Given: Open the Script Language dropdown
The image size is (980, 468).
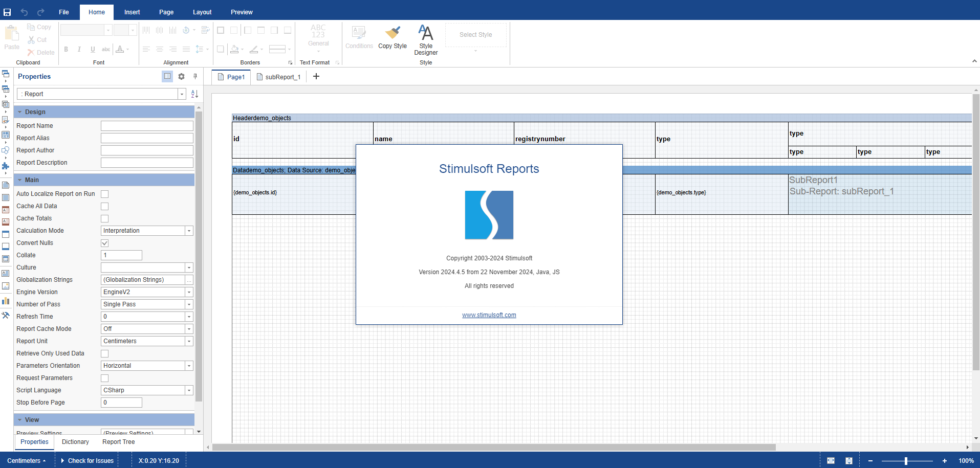Looking at the screenshot, I should (189, 390).
